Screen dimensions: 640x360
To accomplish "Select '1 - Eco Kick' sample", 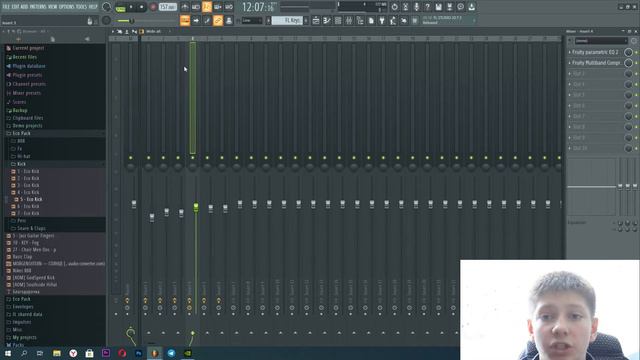I will point(28,171).
